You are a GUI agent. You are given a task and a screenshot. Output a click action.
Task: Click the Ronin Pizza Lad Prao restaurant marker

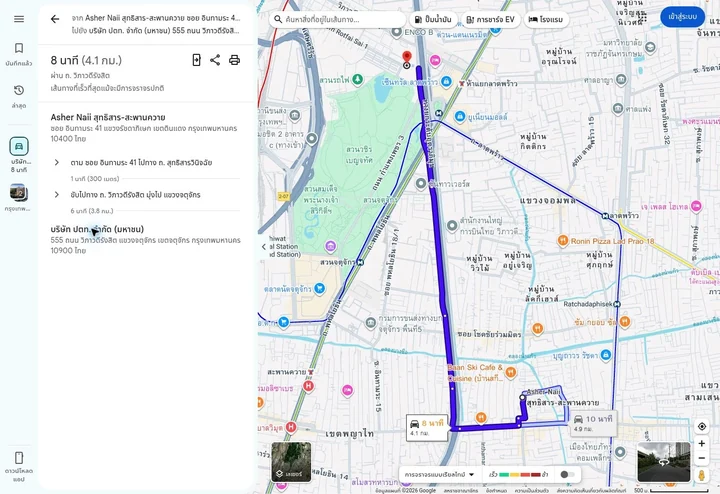point(563,241)
